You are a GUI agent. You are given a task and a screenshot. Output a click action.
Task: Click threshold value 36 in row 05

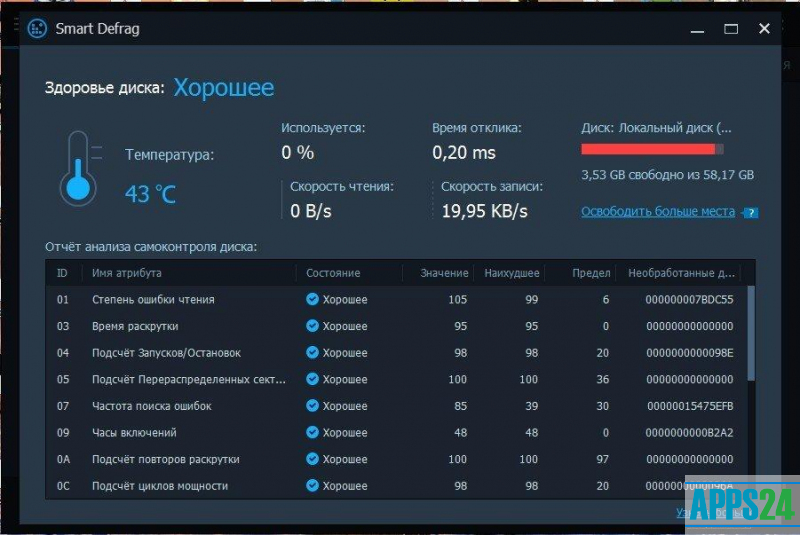603,379
